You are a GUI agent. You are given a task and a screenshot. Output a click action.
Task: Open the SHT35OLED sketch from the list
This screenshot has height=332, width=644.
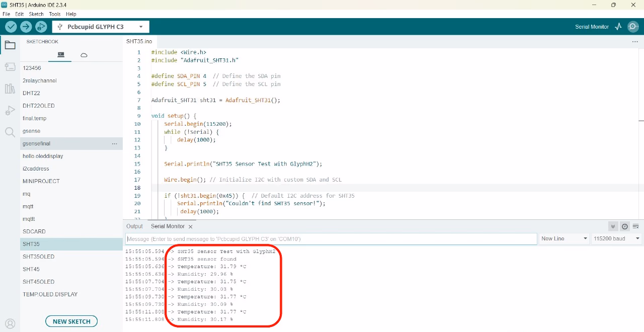tap(38, 257)
